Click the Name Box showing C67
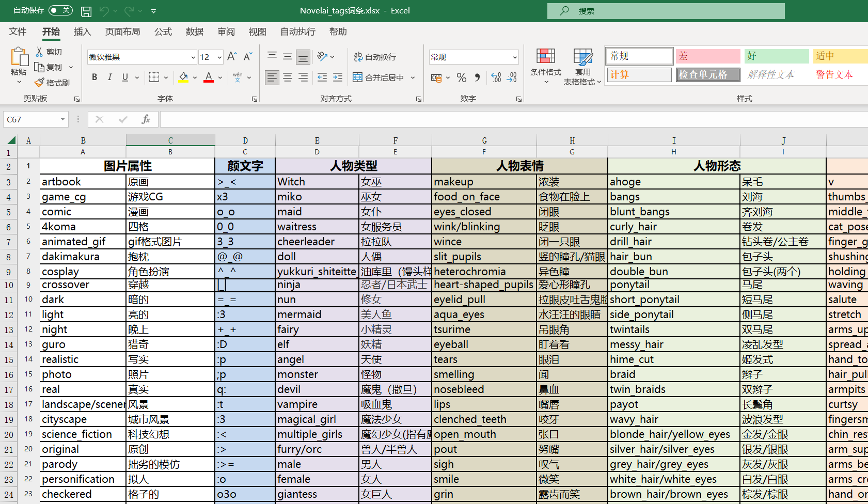Viewport: 868px width, 504px height. tap(31, 119)
